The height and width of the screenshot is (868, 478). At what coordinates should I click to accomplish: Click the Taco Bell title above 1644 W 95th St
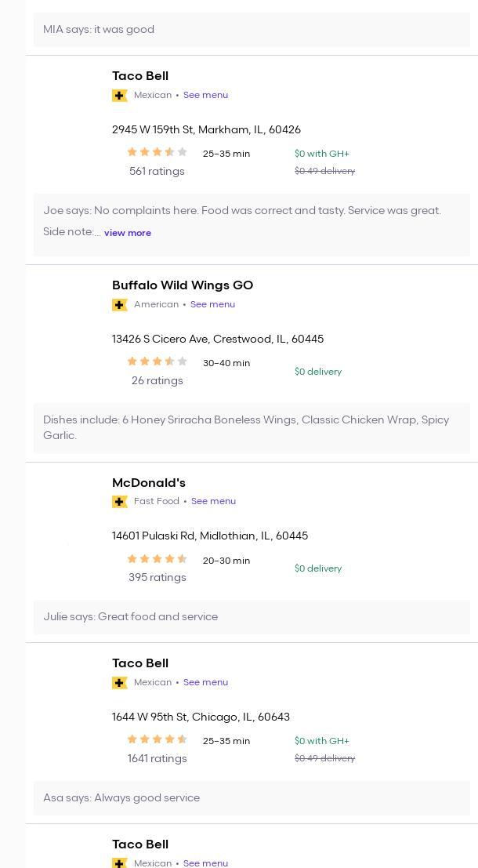(140, 663)
